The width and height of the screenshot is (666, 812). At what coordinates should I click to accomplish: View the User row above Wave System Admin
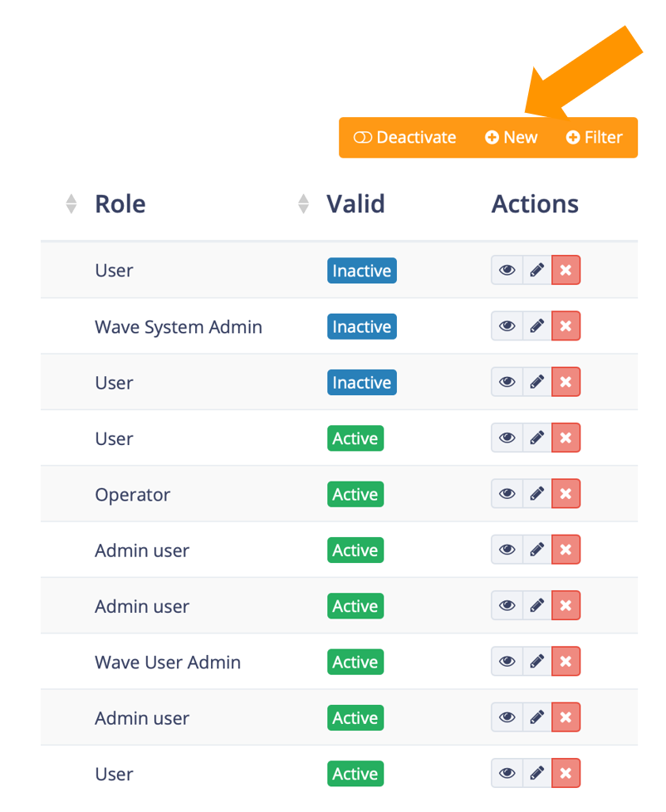click(507, 270)
